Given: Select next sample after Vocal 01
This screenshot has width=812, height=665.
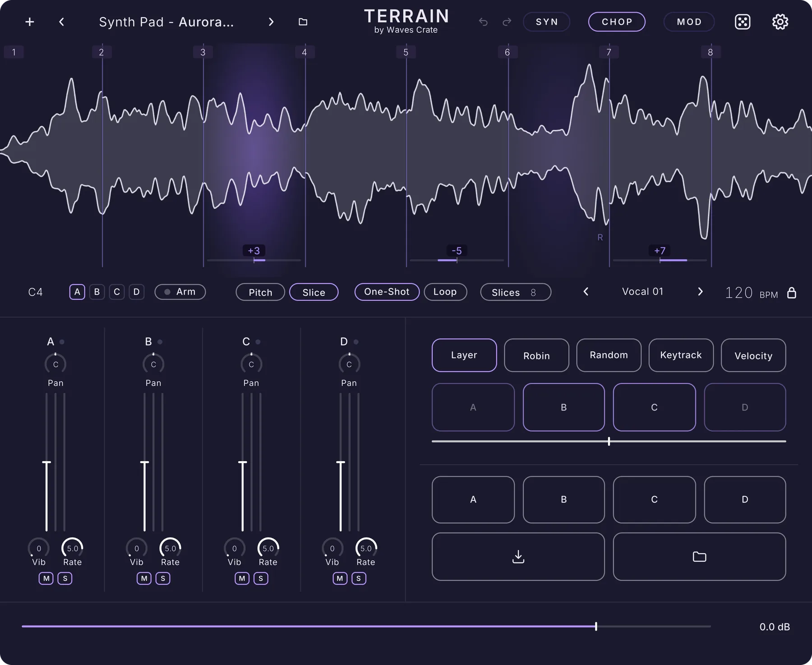Looking at the screenshot, I should click(x=700, y=292).
